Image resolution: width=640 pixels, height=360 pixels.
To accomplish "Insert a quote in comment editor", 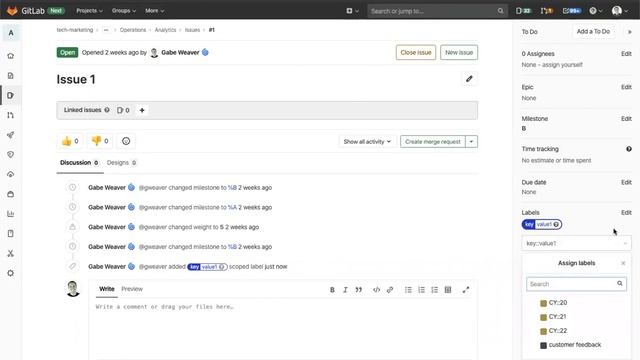I will pos(358,290).
